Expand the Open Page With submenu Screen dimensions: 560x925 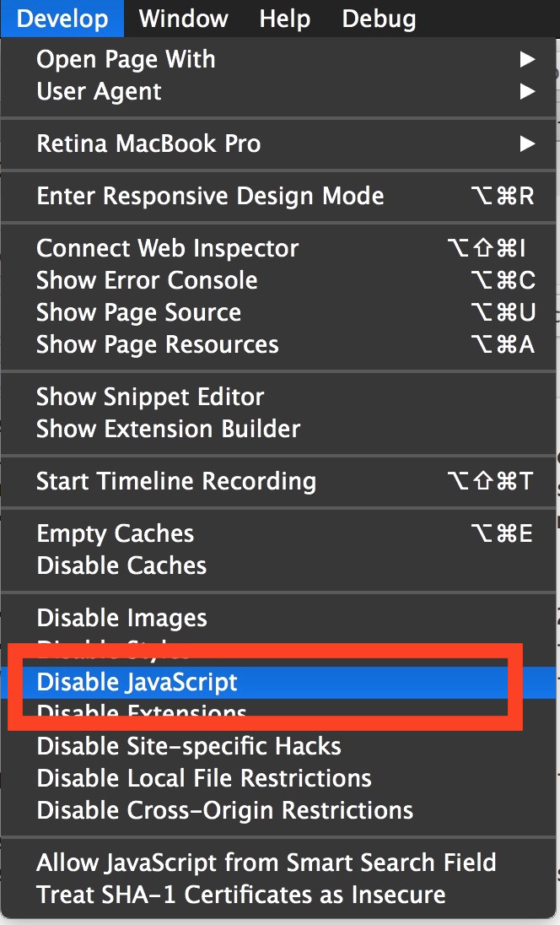[x=125, y=59]
